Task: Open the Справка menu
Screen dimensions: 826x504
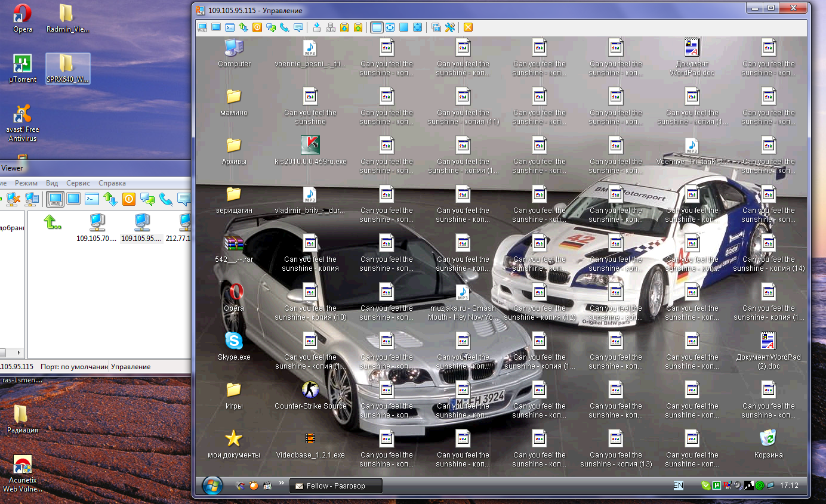Action: 112,183
